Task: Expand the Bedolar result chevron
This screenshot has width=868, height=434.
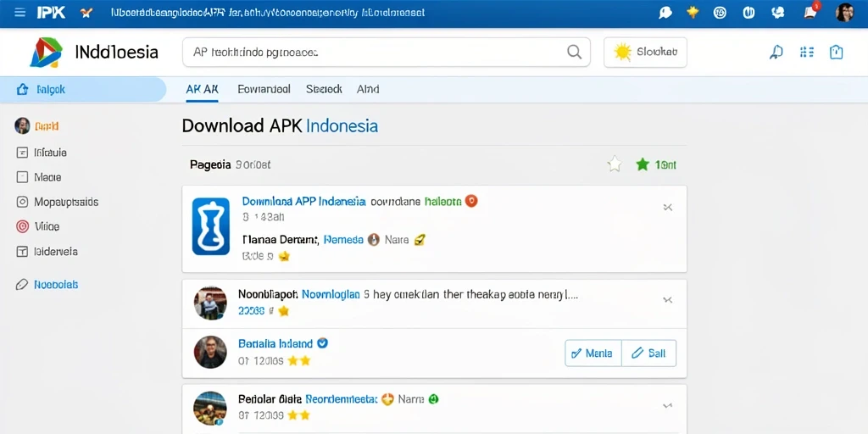Action: [x=668, y=406]
